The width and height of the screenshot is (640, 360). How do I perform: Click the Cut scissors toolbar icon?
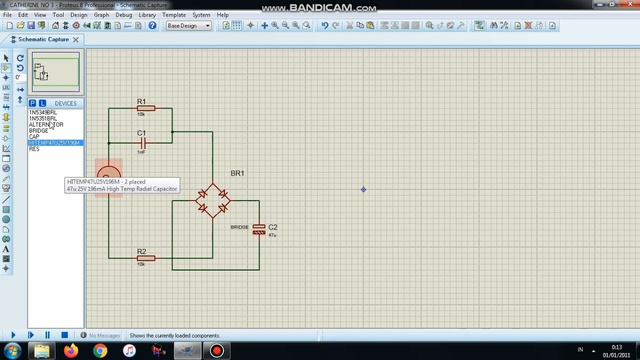tap(350, 25)
